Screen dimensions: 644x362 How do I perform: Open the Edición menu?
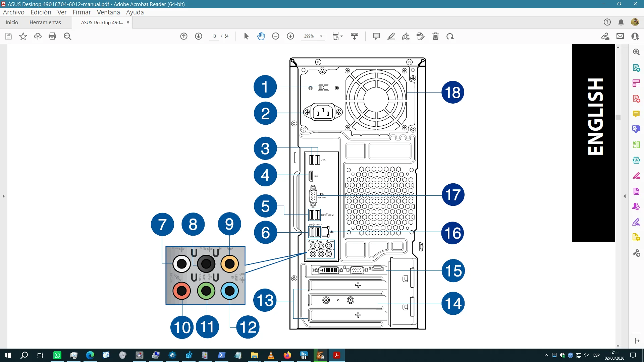[x=41, y=12]
